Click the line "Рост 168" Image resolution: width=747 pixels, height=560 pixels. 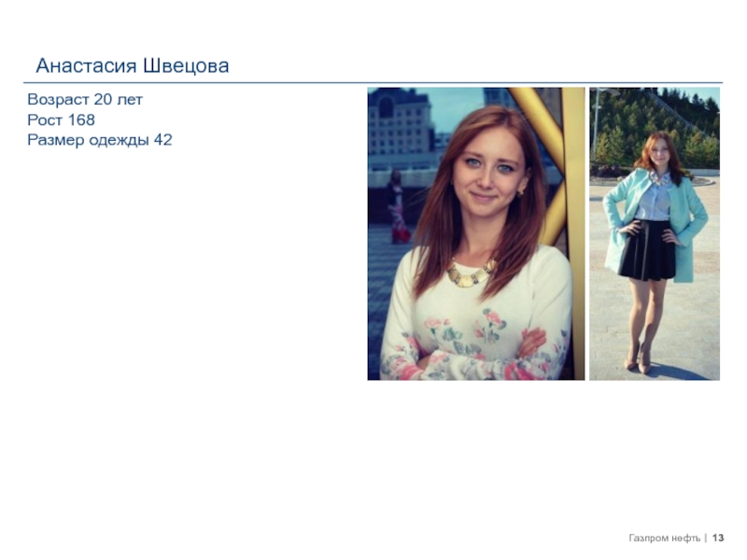pos(61,120)
